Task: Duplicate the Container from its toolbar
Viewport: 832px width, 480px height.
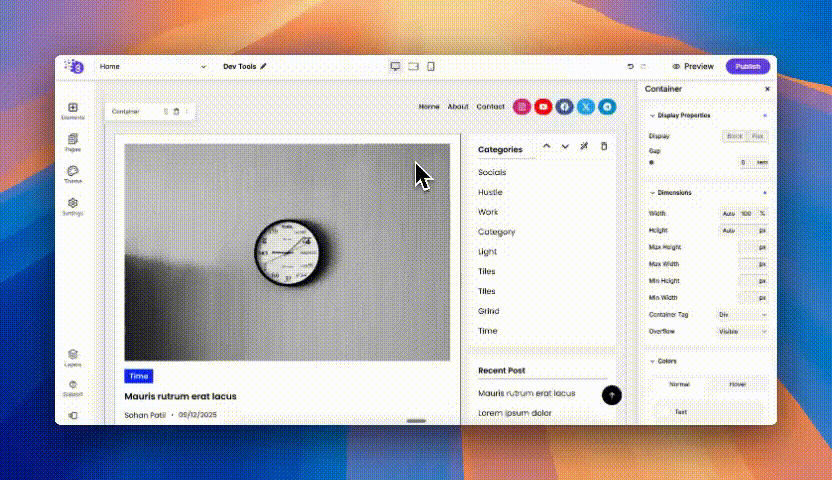Action: [166, 111]
